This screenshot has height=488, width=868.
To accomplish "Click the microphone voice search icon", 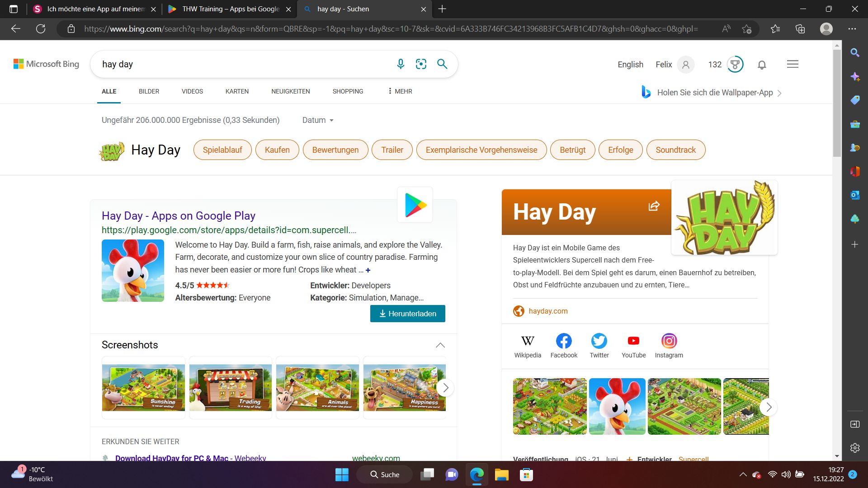I will [401, 64].
